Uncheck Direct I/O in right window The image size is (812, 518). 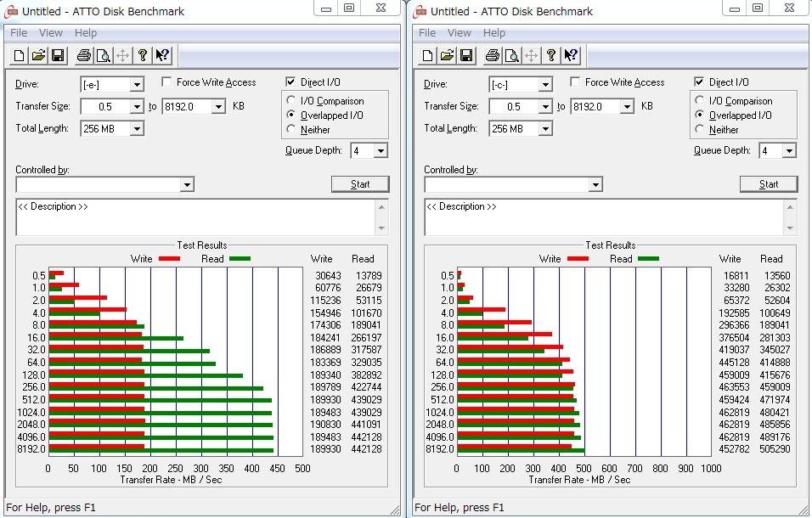[x=700, y=82]
